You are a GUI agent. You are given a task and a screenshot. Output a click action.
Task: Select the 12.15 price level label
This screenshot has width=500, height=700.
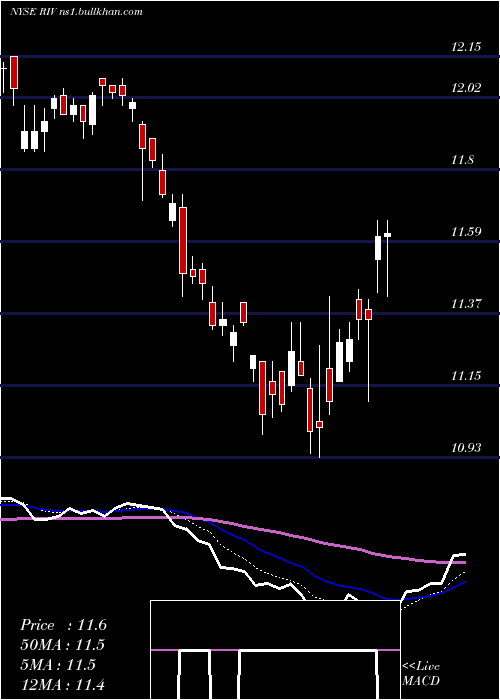click(466, 46)
